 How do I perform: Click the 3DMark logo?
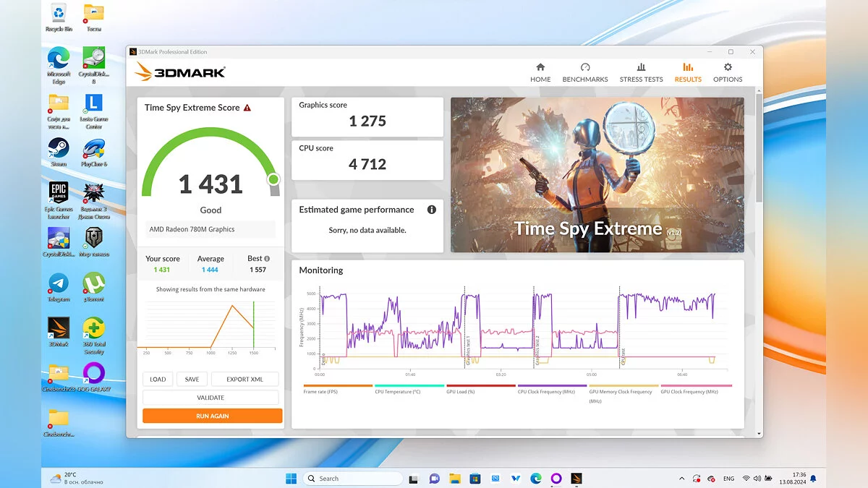pos(181,72)
